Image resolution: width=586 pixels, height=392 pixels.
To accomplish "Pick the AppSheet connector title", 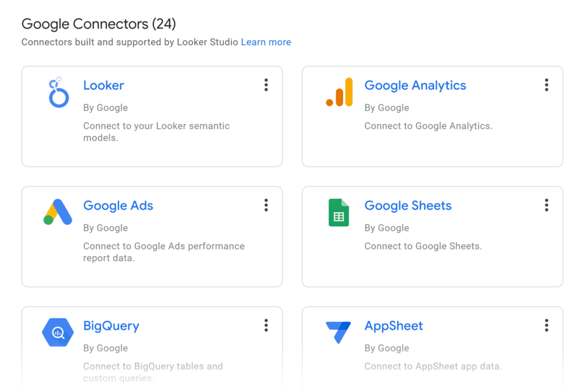I will coord(394,326).
